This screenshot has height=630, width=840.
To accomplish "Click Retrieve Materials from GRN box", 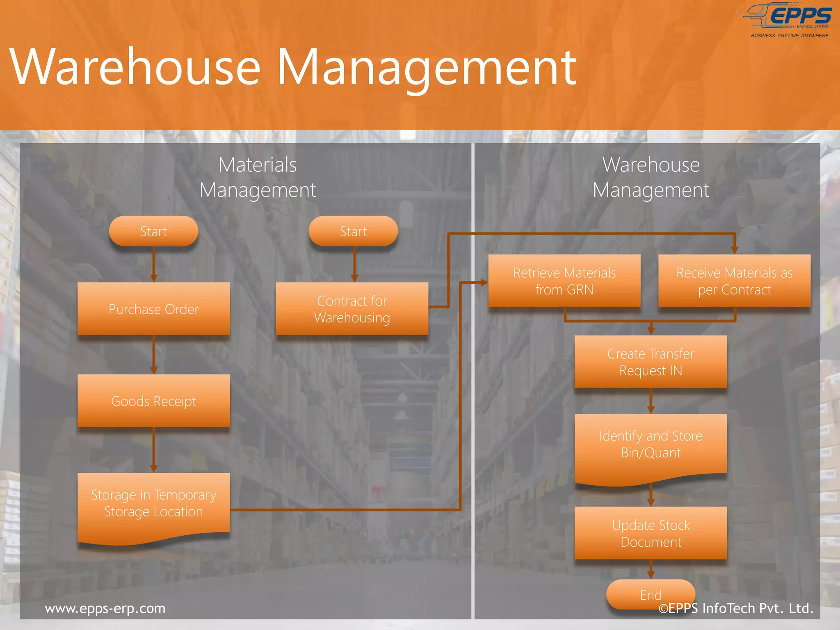I will coord(564,281).
